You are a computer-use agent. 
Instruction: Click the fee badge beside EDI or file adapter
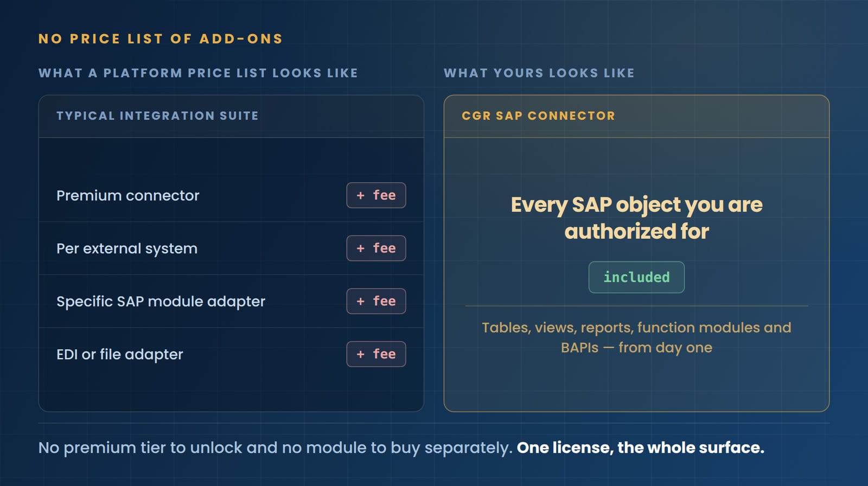click(x=376, y=354)
